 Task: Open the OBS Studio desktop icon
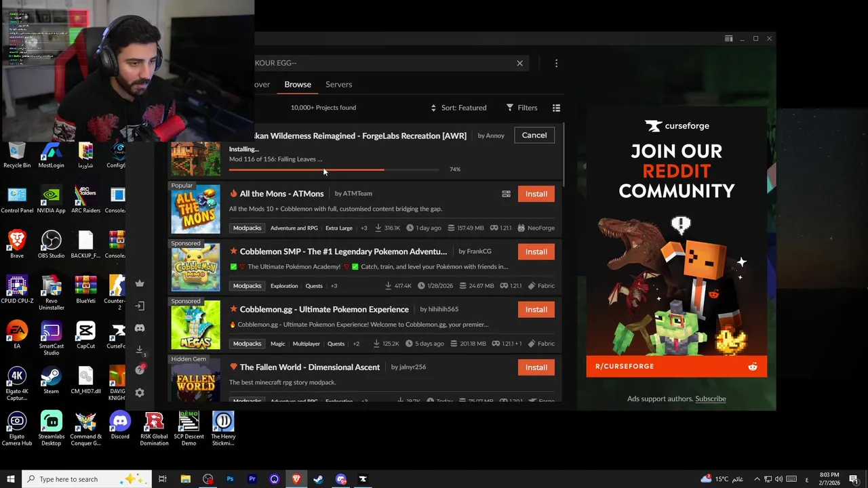(51, 245)
